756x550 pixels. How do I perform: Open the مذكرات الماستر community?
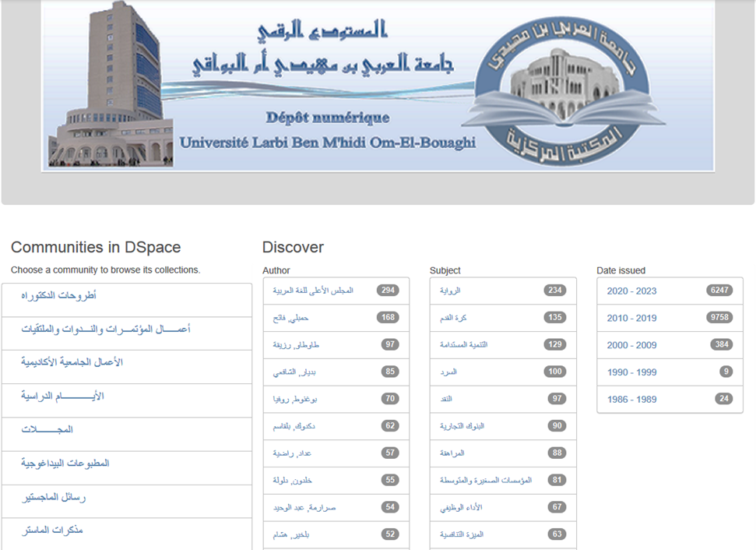coord(52,531)
